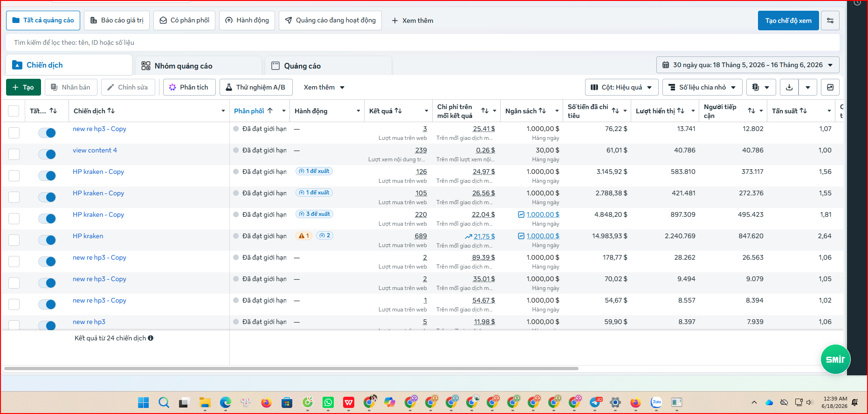This screenshot has width=868, height=414.
Task: Select checkbox for 'HP kraken' row
Action: click(x=14, y=240)
